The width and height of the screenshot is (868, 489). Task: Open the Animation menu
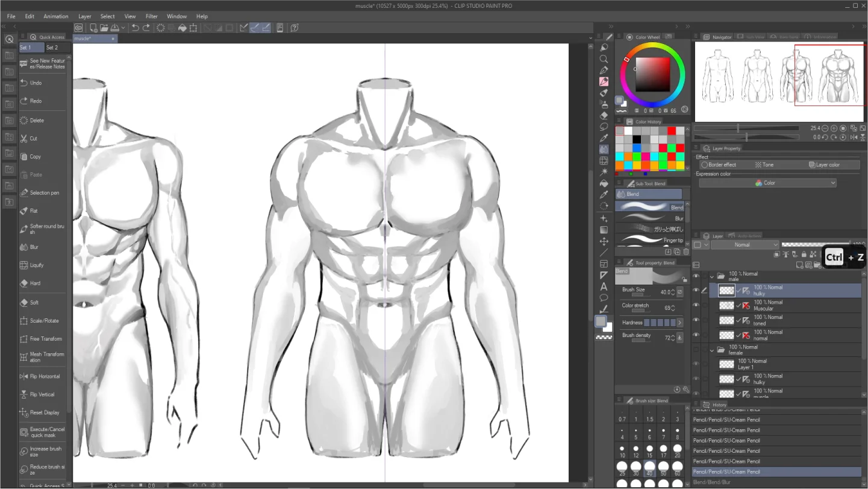click(55, 16)
